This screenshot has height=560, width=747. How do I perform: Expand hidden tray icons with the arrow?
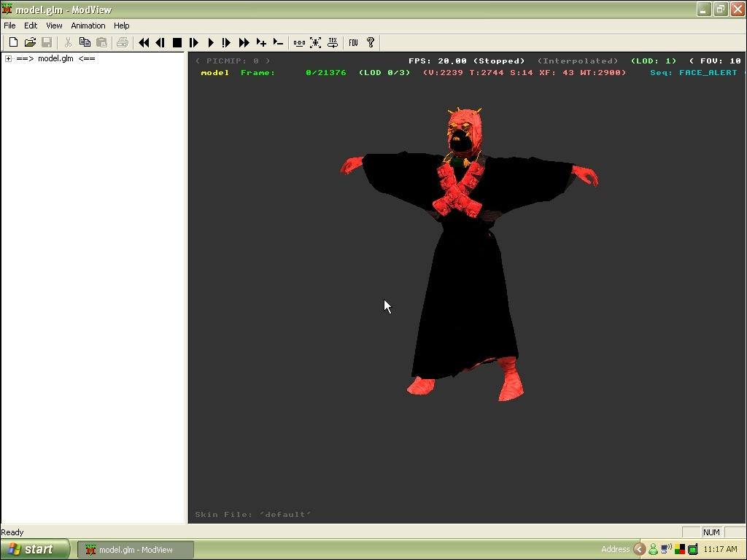(639, 550)
